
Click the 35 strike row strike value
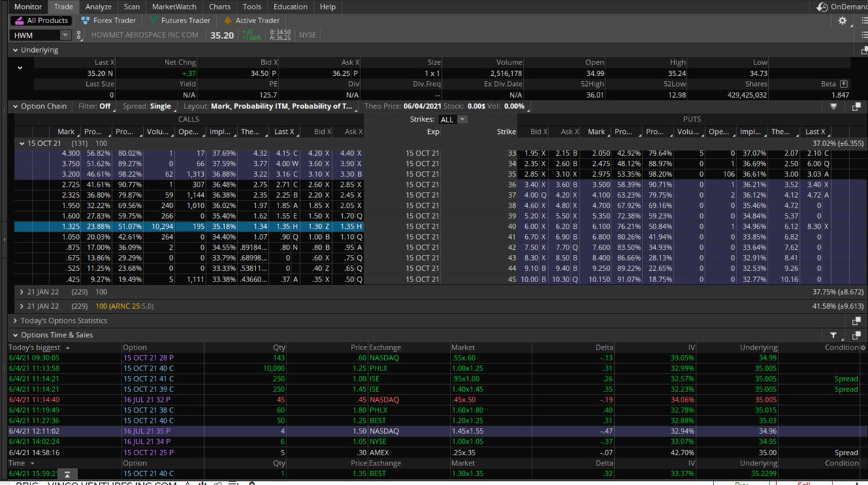pyautogui.click(x=513, y=174)
